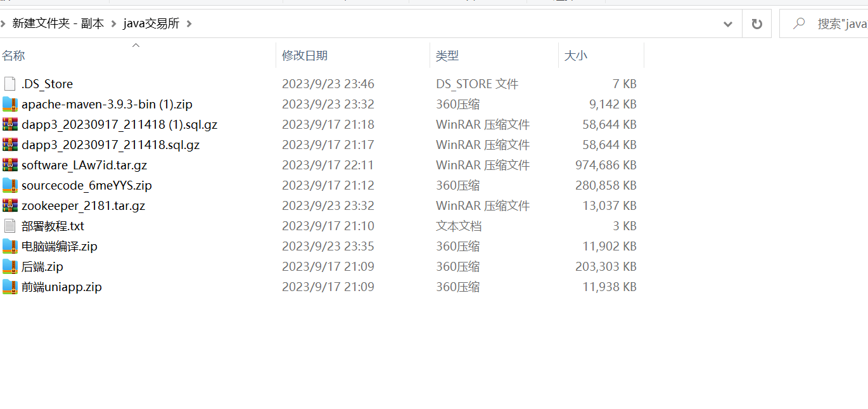Open the address bar history dropdown
Image resolution: width=868 pixels, height=409 pixels.
[x=728, y=24]
